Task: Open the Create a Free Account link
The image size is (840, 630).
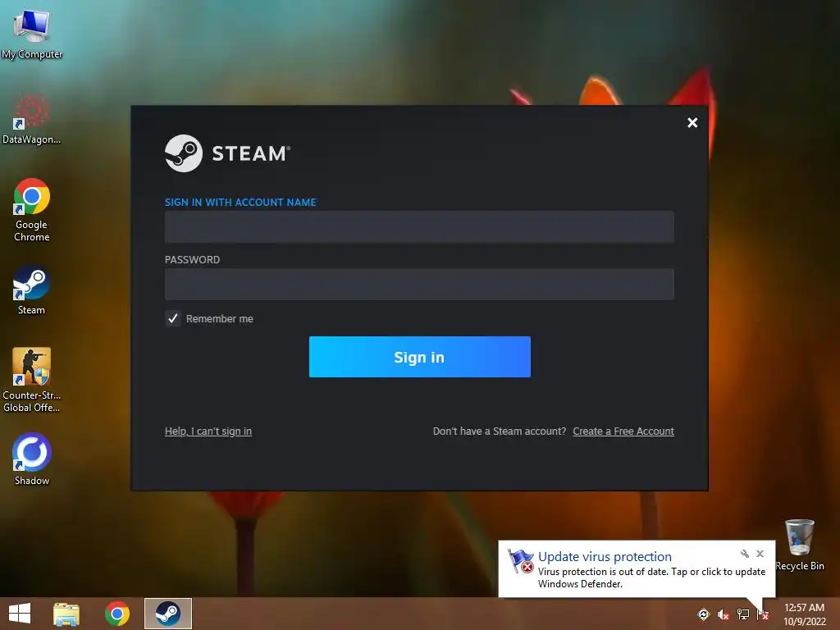Action: pyautogui.click(x=623, y=431)
